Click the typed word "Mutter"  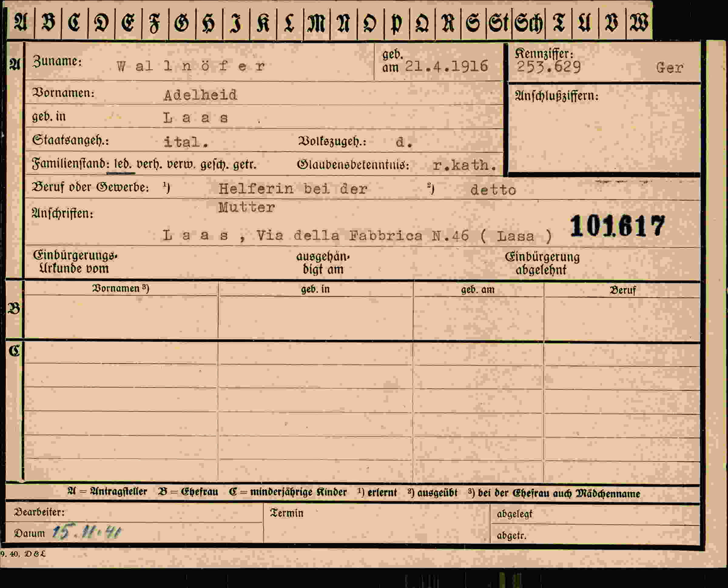pyautogui.click(x=246, y=207)
